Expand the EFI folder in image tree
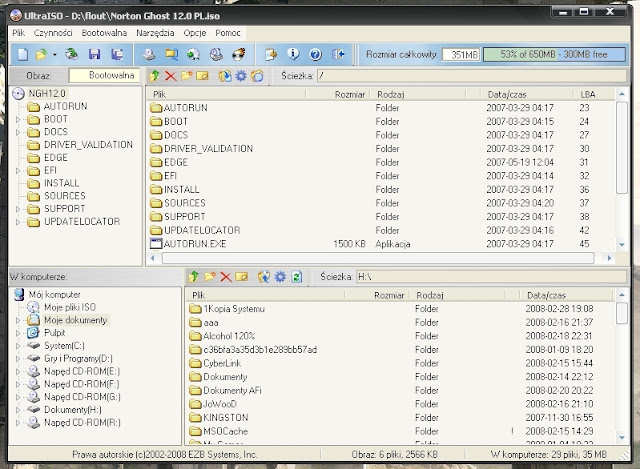The image size is (640, 469). coord(18,171)
